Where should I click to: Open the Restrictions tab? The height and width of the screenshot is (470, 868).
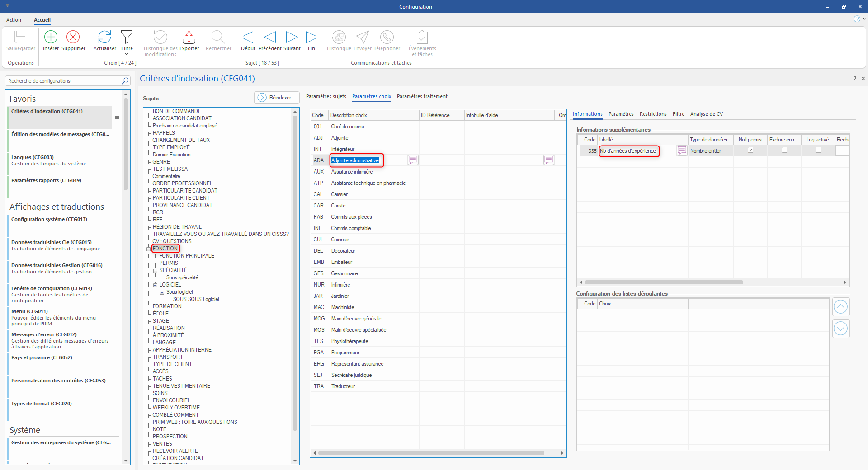[x=653, y=114]
